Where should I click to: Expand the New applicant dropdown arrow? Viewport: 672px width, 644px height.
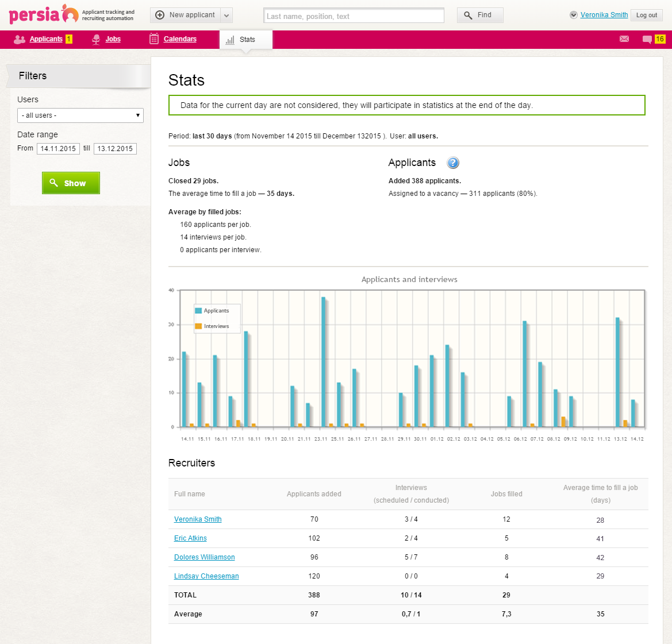tap(226, 16)
